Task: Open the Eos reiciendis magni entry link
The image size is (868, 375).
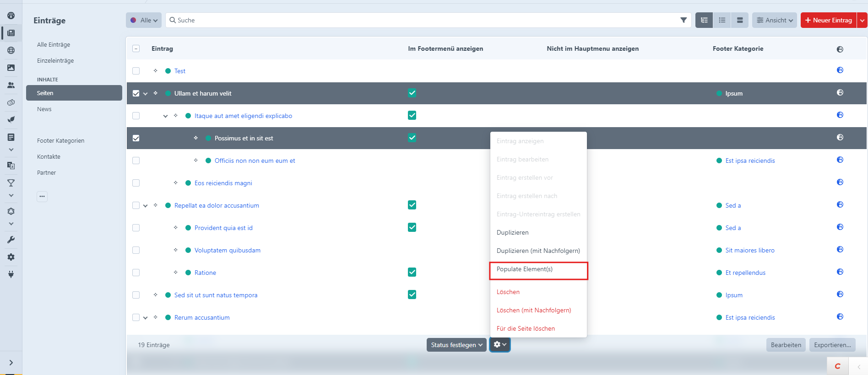Action: click(223, 183)
